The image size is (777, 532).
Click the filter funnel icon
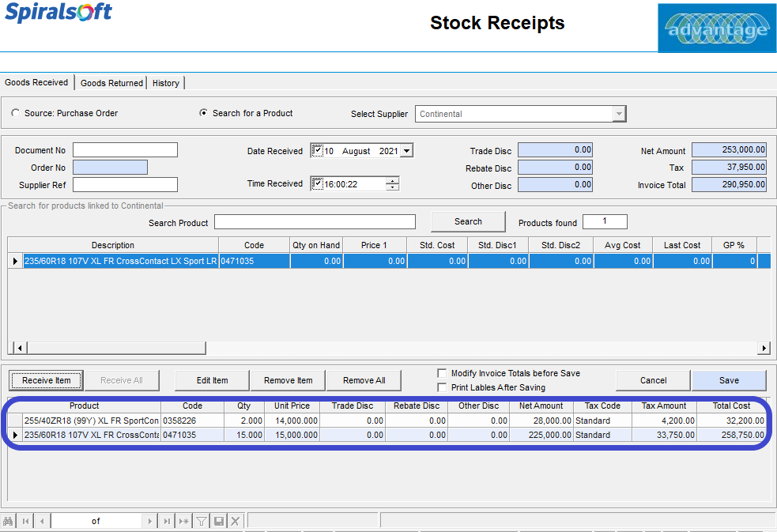202,521
